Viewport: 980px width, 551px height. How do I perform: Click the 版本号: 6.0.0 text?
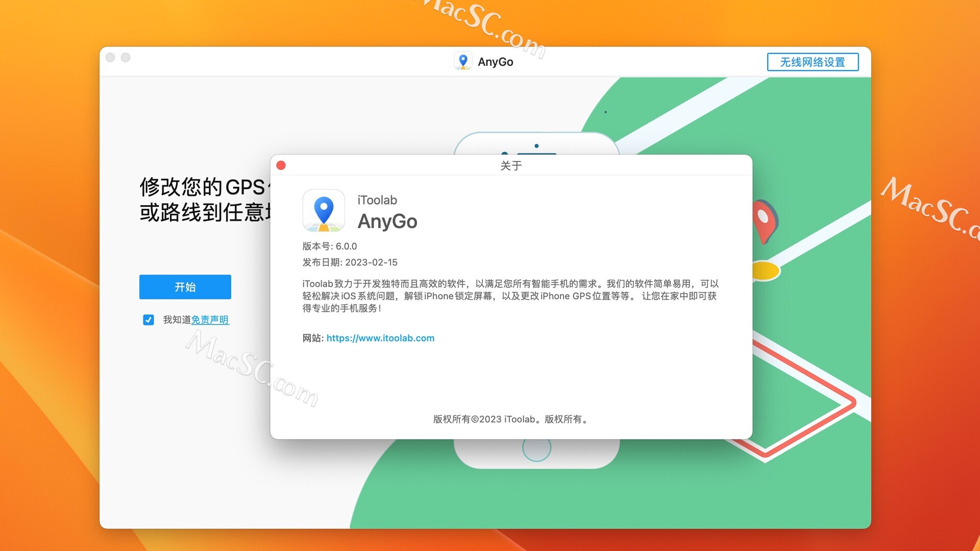click(x=330, y=246)
